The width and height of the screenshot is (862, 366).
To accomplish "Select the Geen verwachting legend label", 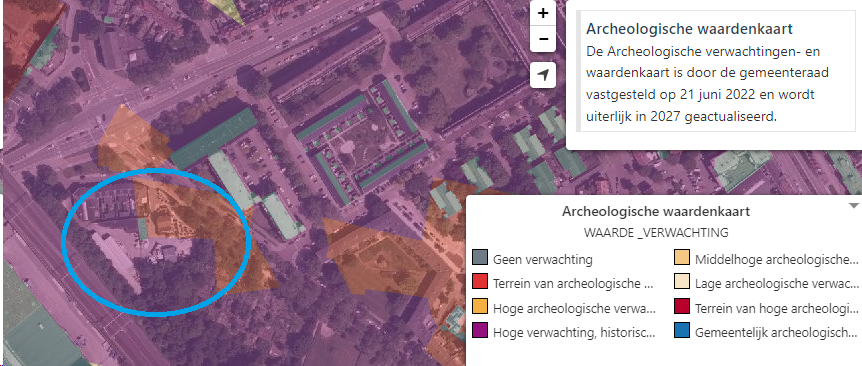I will [x=543, y=259].
